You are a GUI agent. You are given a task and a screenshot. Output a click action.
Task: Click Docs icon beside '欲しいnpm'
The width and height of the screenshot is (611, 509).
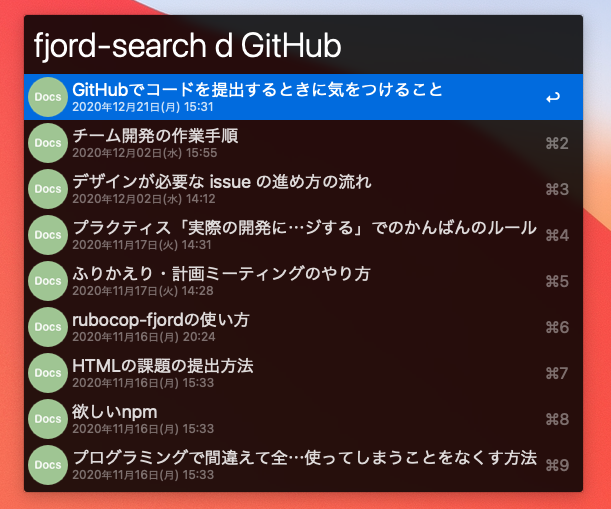click(x=48, y=419)
